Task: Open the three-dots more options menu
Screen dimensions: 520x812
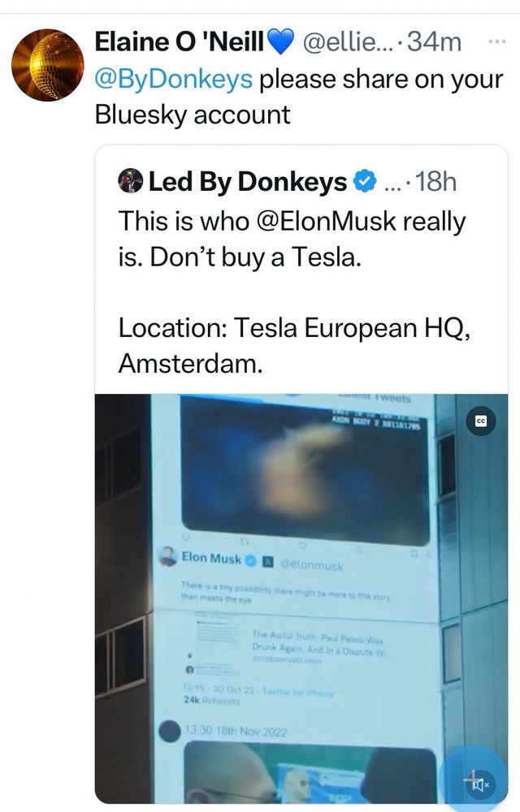Action: [496, 41]
